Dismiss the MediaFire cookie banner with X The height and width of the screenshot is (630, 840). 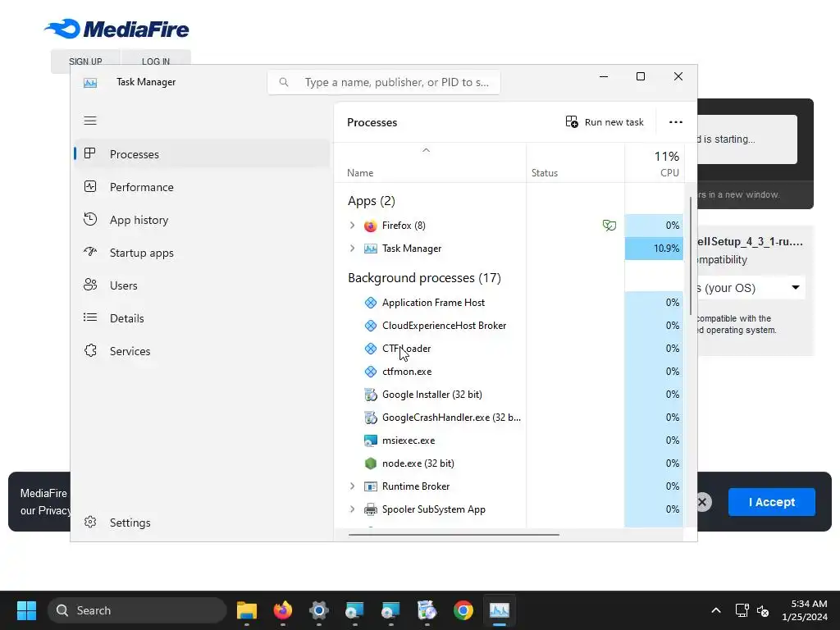tap(702, 502)
